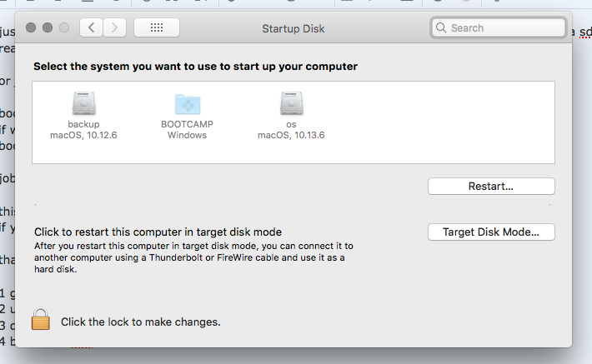Click the macOS, 10.13.6 version label
The height and width of the screenshot is (364, 592).
[x=291, y=135]
